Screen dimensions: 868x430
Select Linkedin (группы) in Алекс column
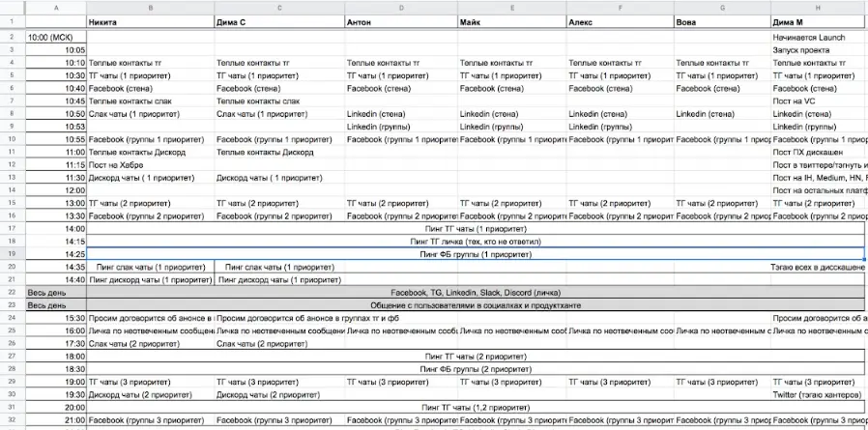pyautogui.click(x=621, y=127)
